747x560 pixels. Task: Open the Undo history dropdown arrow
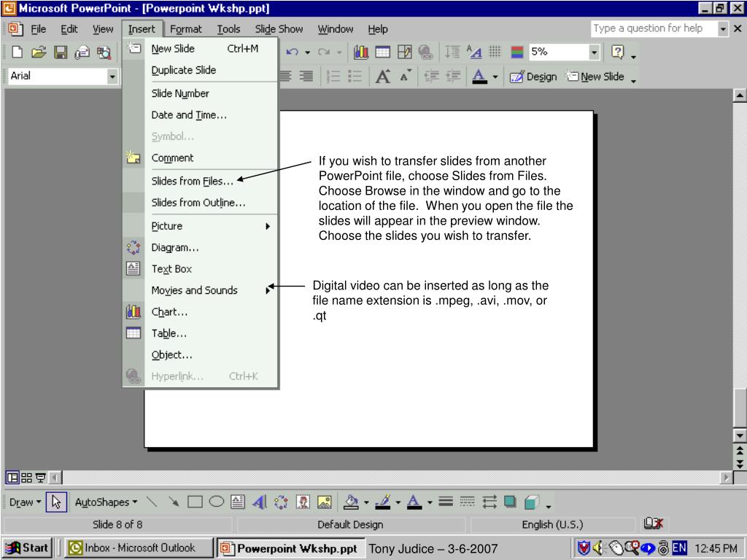click(307, 52)
